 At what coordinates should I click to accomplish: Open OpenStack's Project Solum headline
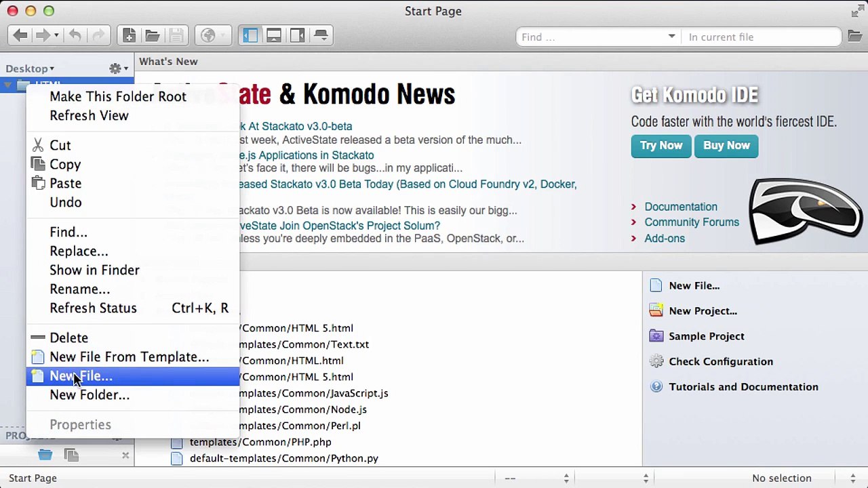click(340, 226)
